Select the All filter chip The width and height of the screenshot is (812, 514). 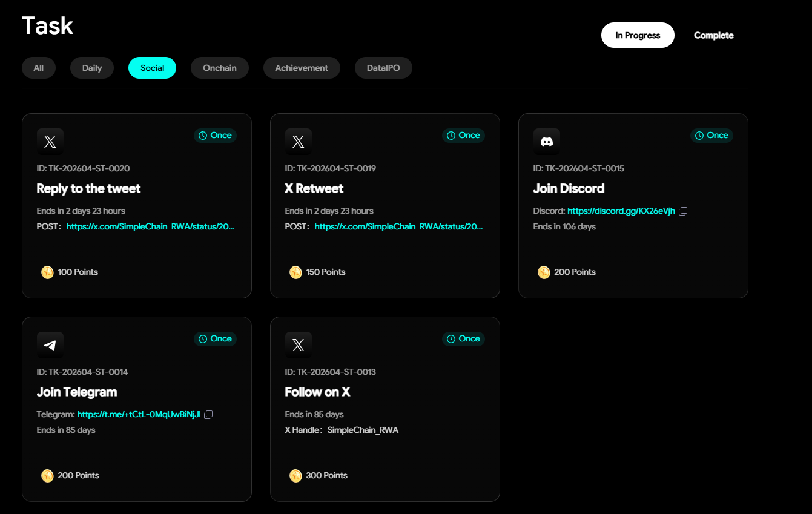38,68
